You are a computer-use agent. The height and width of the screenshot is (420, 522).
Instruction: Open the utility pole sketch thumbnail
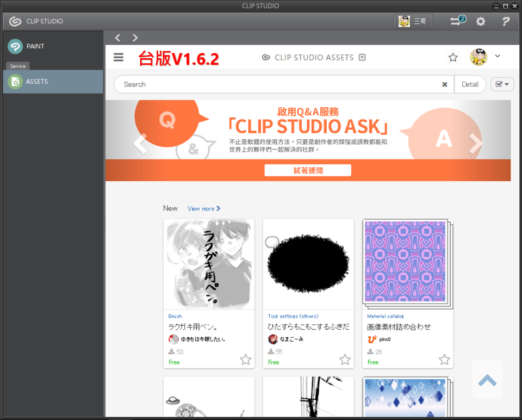[x=308, y=397]
